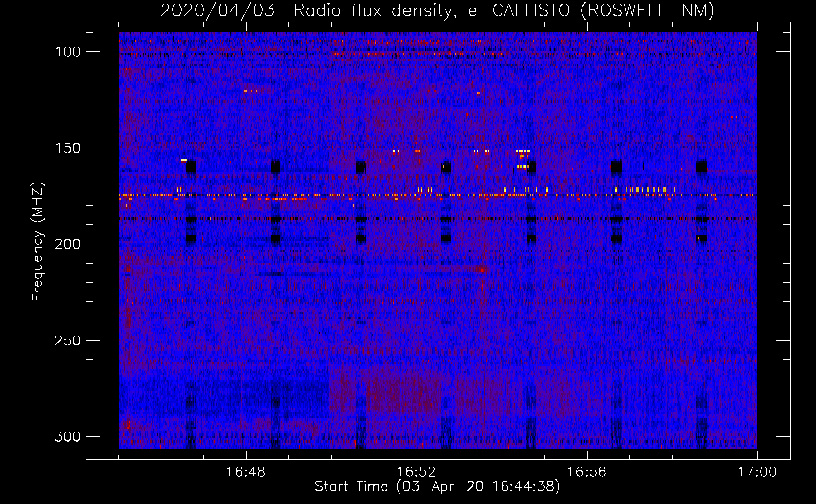The width and height of the screenshot is (816, 504).
Task: Click the '150' frequency tick label
Action: [67, 148]
